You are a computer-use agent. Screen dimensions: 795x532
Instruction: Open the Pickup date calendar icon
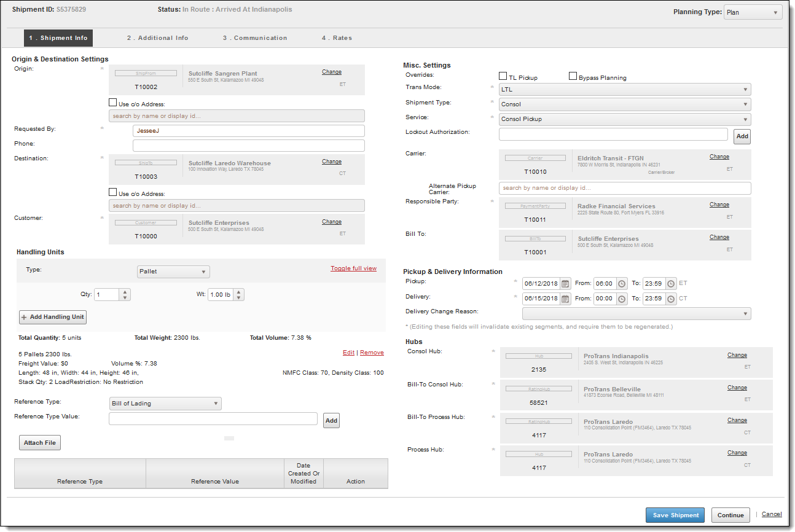click(565, 284)
